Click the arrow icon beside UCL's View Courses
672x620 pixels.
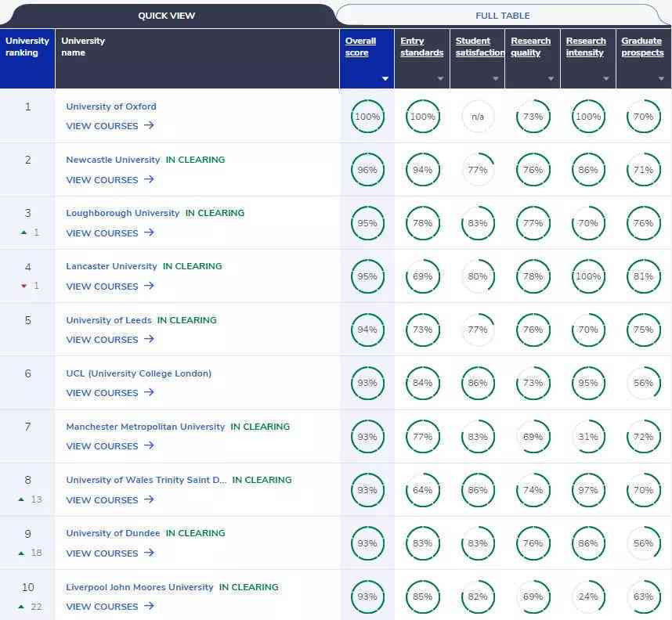point(149,392)
